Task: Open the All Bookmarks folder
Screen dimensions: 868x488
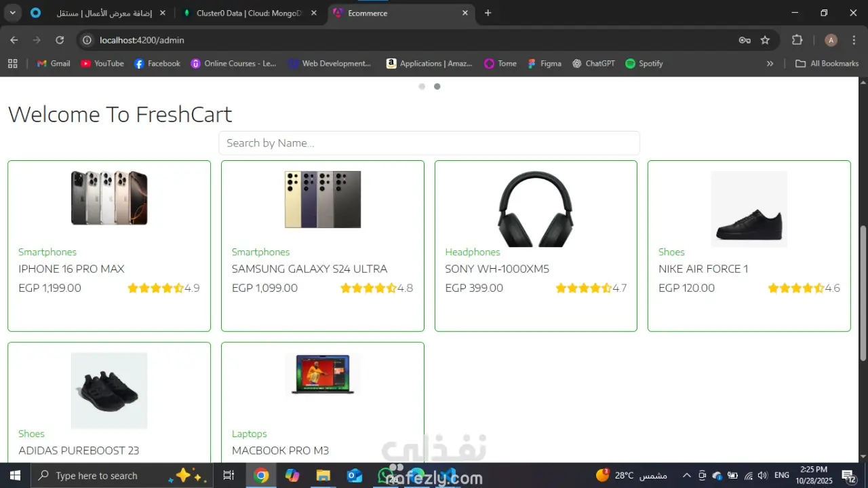Action: click(x=827, y=63)
